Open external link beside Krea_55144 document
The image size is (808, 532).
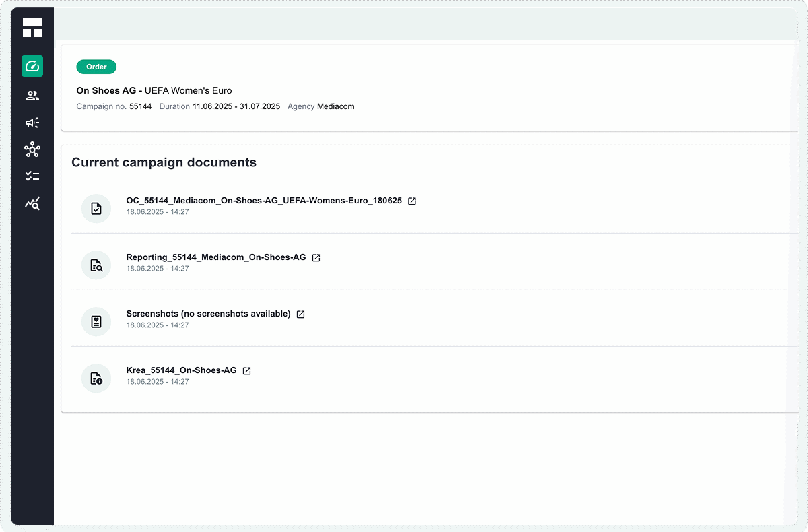pos(247,371)
